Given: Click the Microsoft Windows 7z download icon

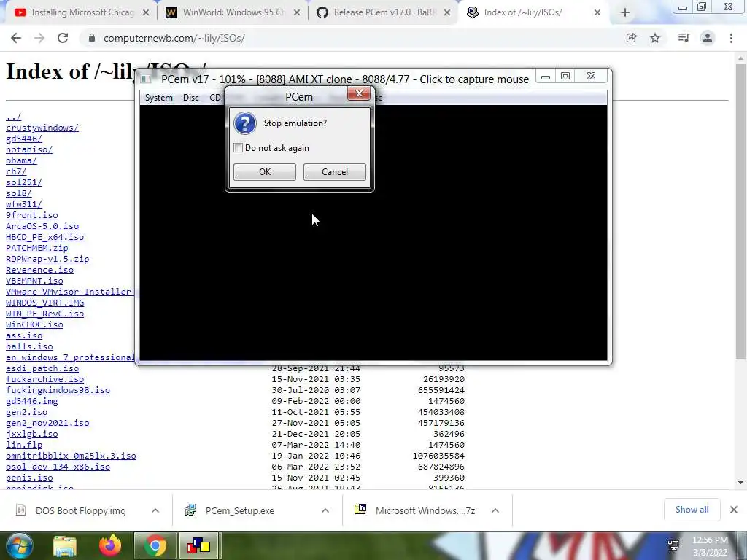Looking at the screenshot, I should [x=360, y=510].
